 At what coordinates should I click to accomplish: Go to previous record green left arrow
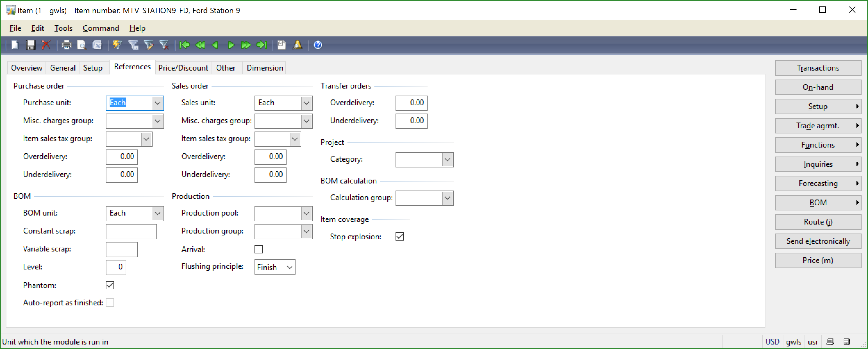point(215,45)
